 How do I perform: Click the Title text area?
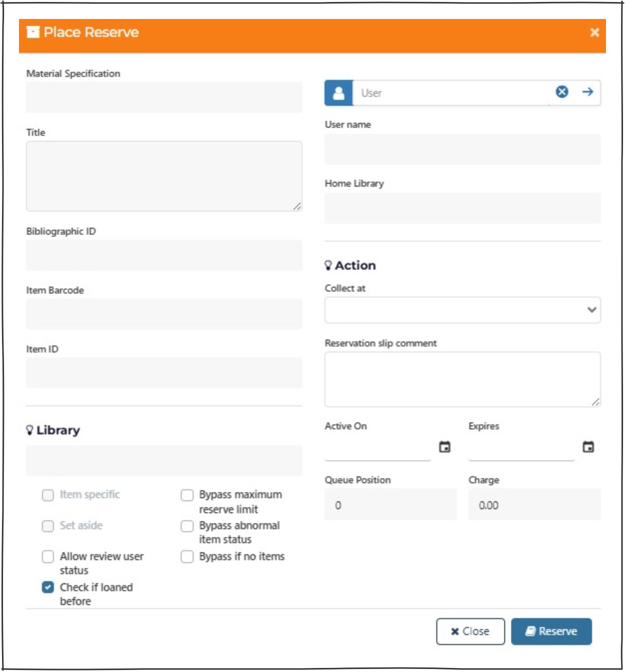164,176
